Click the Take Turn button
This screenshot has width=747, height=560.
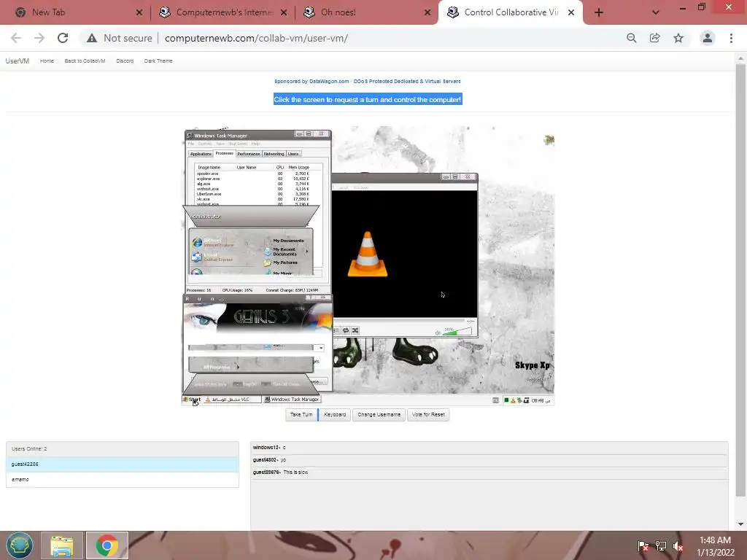tap(301, 415)
